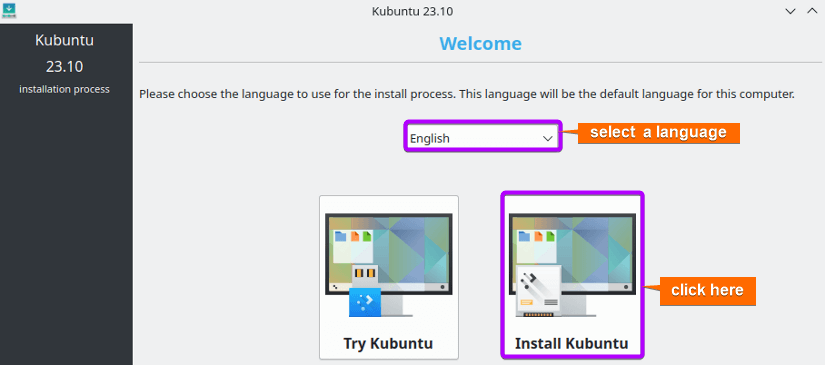Click the Try Kubuntu button

coord(389,277)
